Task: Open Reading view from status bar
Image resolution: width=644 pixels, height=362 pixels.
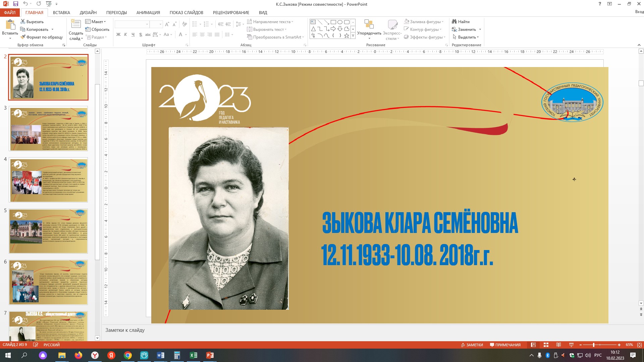Action: pyautogui.click(x=558, y=345)
